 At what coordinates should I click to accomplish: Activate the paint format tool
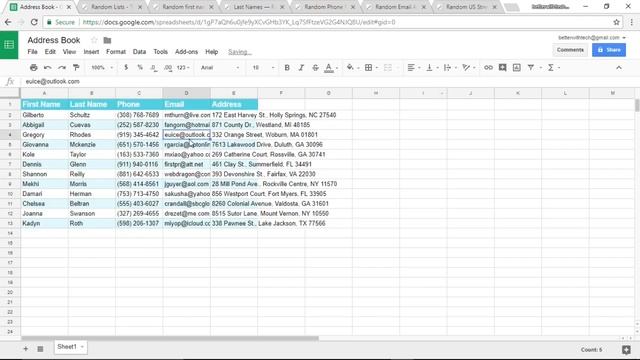76,68
